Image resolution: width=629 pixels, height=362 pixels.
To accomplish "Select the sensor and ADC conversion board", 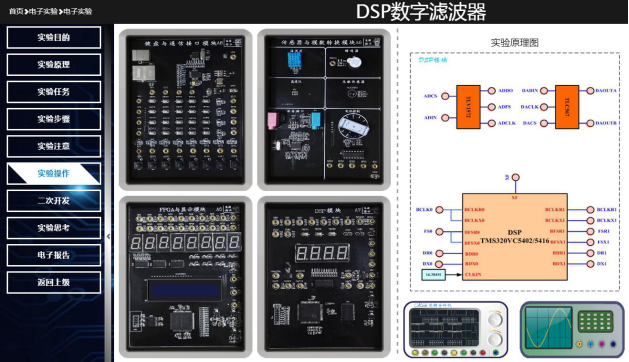I will (324, 110).
